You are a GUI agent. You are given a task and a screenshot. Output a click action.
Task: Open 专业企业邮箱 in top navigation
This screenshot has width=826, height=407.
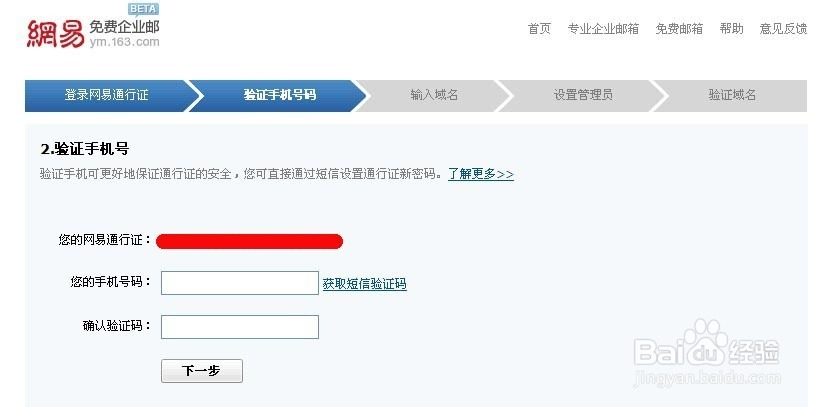[x=603, y=29]
